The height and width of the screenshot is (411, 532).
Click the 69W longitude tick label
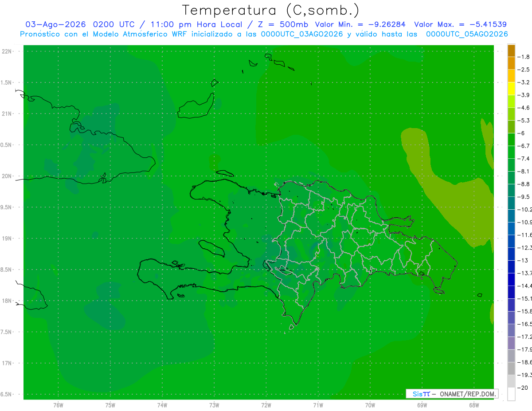coord(422,405)
